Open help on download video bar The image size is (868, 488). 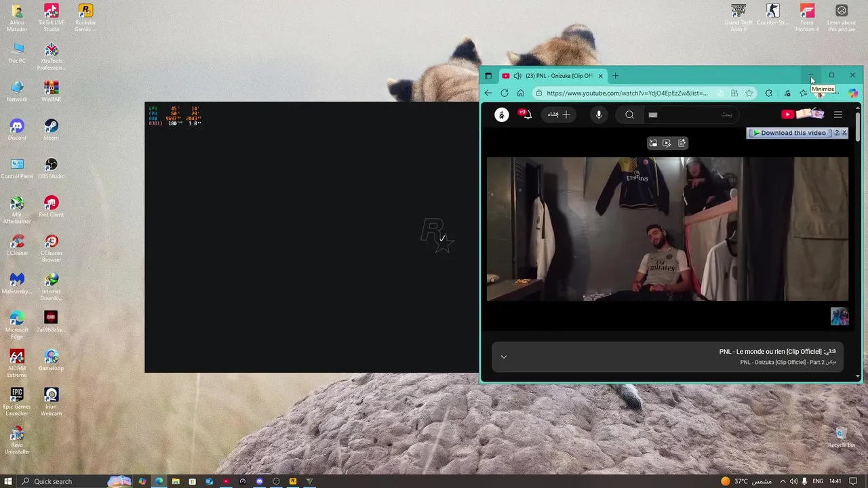tap(837, 133)
